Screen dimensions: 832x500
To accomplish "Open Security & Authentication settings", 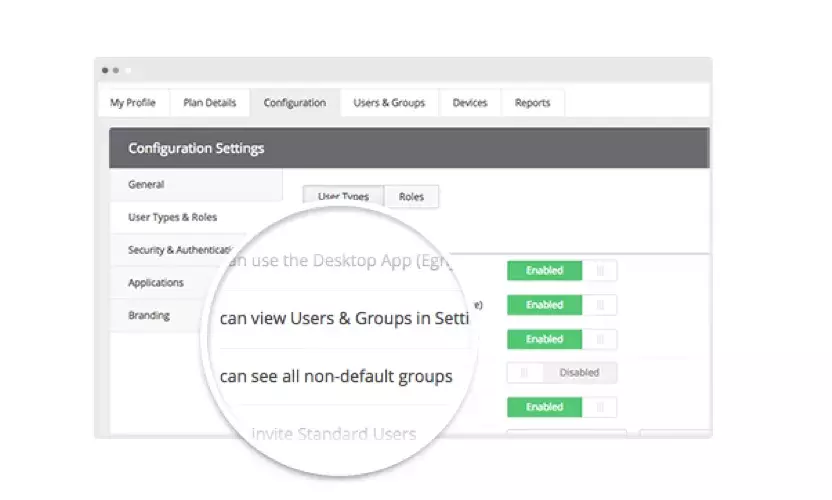I will tap(179, 249).
